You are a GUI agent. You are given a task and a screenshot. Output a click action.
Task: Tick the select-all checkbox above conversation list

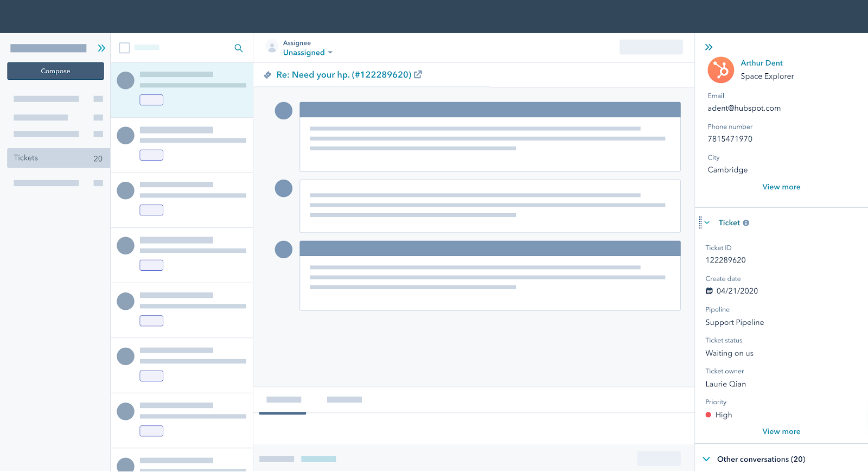[124, 48]
